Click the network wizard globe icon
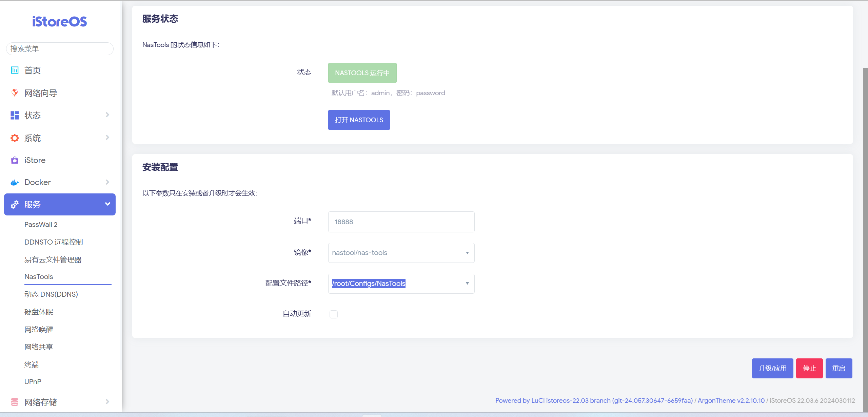 coord(15,93)
